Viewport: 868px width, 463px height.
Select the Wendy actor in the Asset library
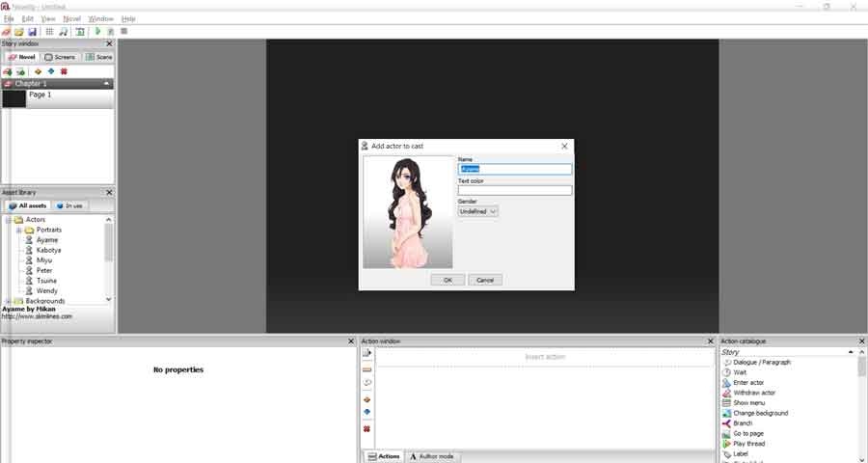coord(41,290)
